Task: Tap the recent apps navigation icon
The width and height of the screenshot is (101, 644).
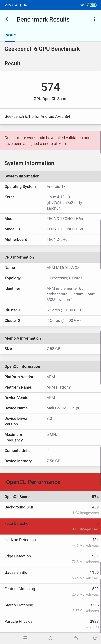Action: point(25,638)
